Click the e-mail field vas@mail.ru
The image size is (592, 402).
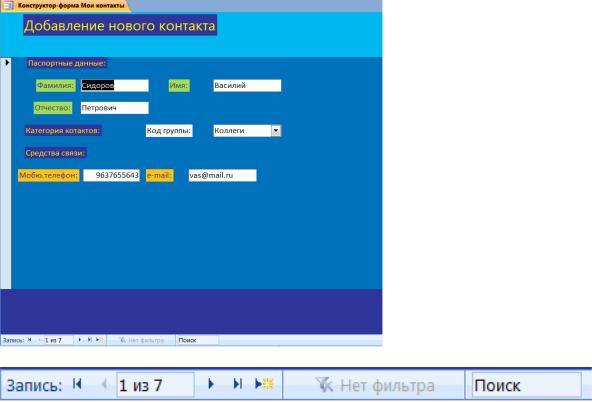pos(222,175)
